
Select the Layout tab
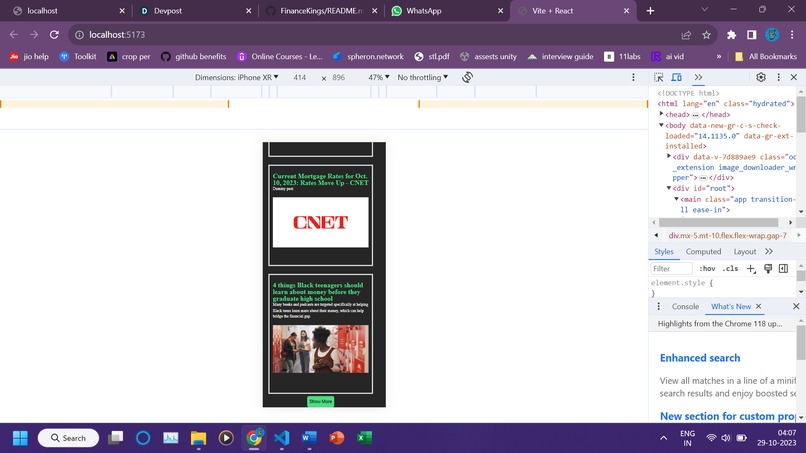(745, 251)
